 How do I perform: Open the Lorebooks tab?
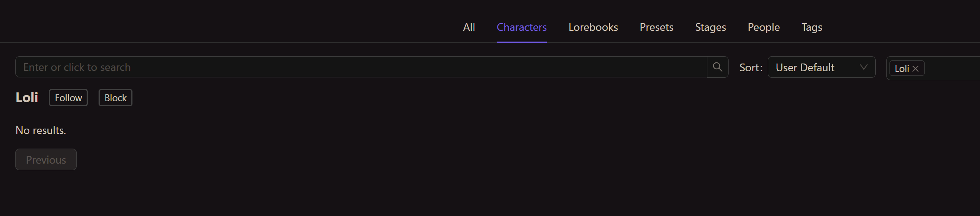coord(593,27)
